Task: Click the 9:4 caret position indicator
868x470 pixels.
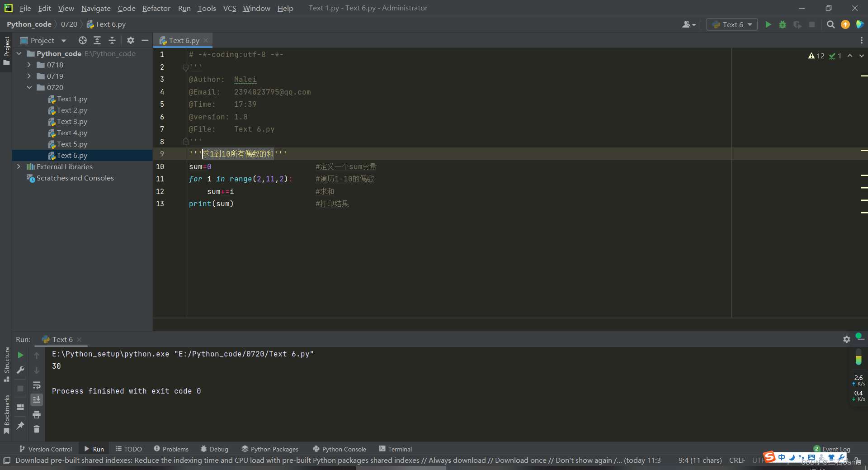Action: (x=700, y=460)
